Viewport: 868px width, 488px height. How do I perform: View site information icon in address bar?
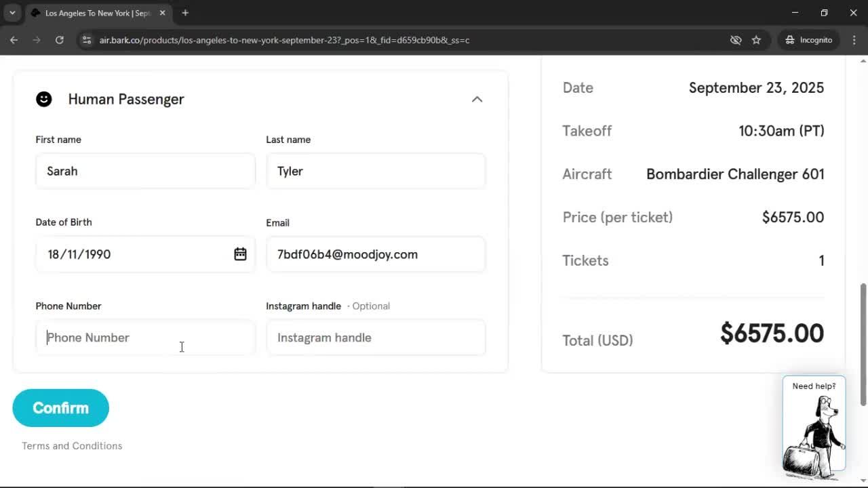click(86, 40)
